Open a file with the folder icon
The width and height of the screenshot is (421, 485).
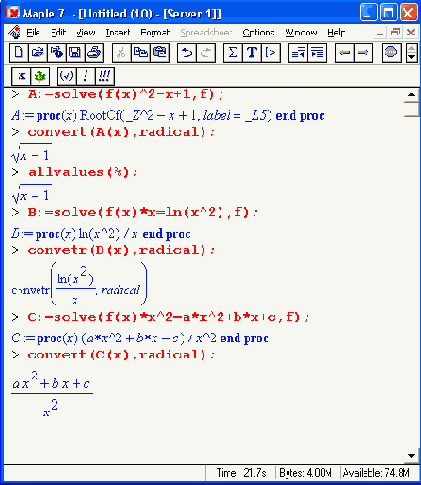pyautogui.click(x=38, y=53)
